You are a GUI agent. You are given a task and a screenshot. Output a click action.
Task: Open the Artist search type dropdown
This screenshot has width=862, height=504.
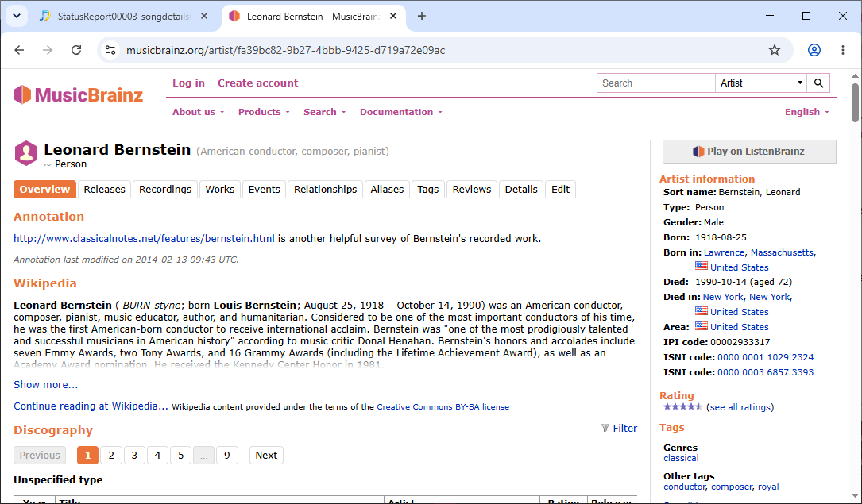pyautogui.click(x=761, y=83)
